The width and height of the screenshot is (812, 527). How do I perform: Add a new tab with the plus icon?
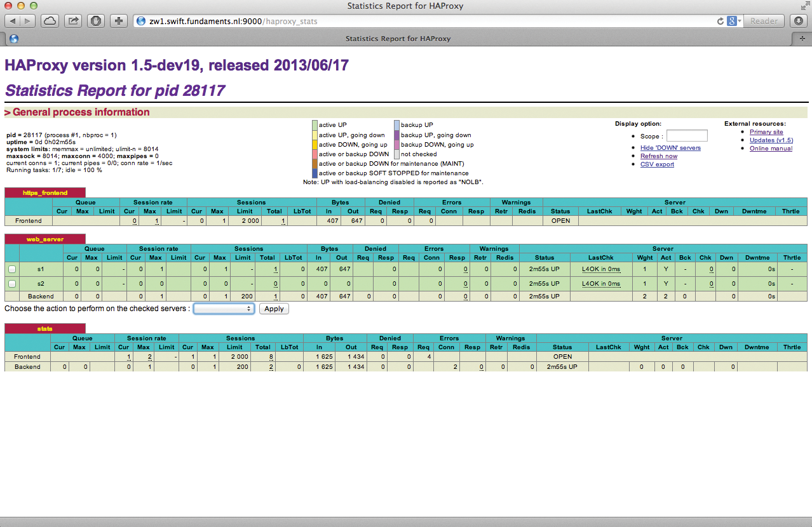pos(802,39)
